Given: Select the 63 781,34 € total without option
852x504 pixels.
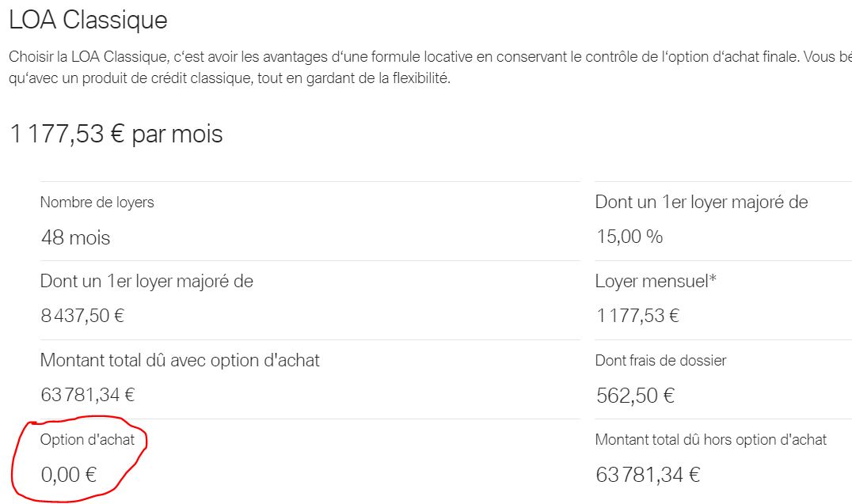Looking at the screenshot, I should pos(648,475).
